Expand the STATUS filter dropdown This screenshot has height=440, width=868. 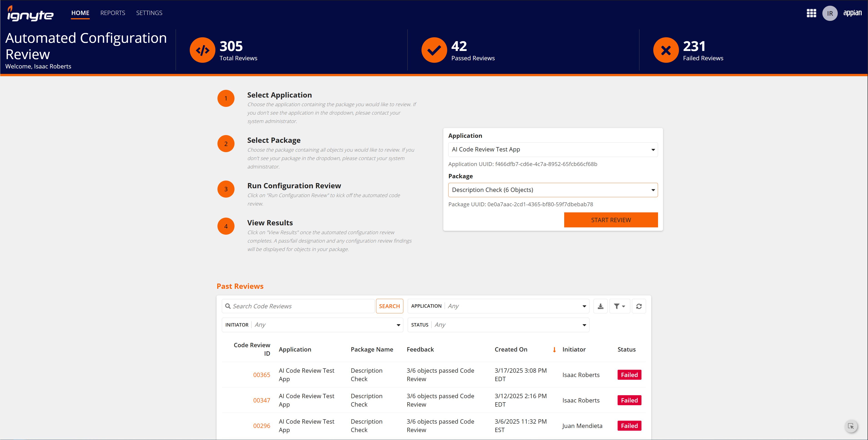click(x=498, y=325)
